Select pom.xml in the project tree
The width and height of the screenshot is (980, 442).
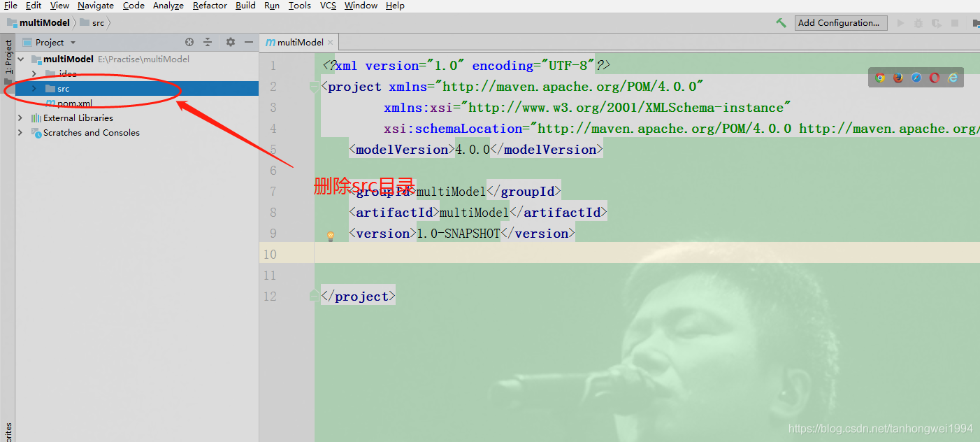[x=75, y=104]
